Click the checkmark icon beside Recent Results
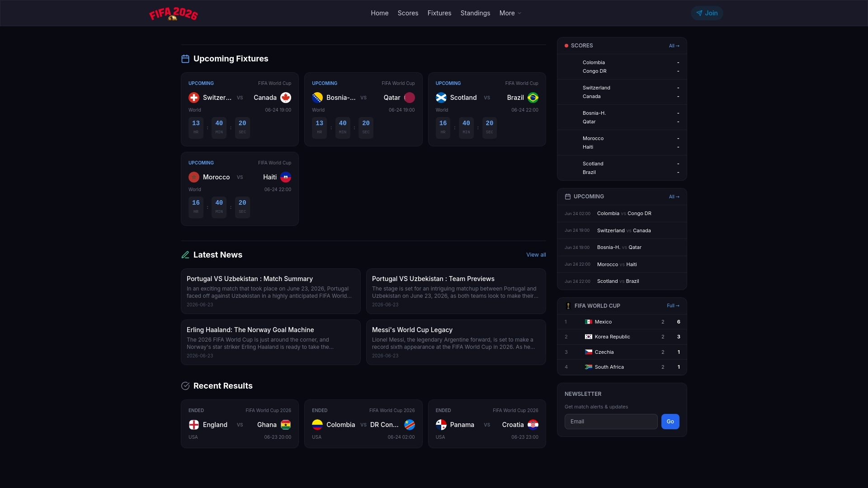The height and width of the screenshot is (488, 868). tap(185, 386)
